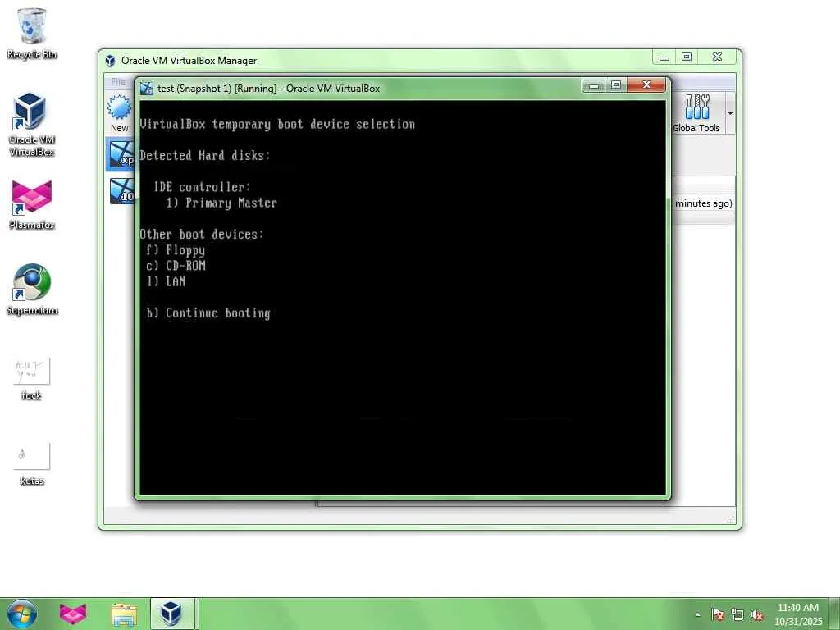Click the muted volume tray icon

[x=757, y=615]
